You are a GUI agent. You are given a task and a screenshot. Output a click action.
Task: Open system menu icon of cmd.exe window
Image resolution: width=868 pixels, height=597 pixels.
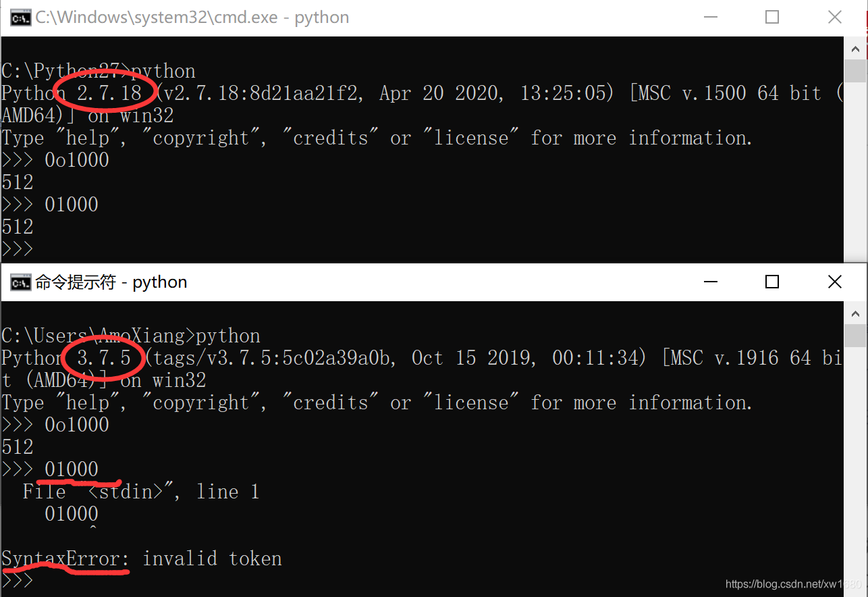(21, 18)
